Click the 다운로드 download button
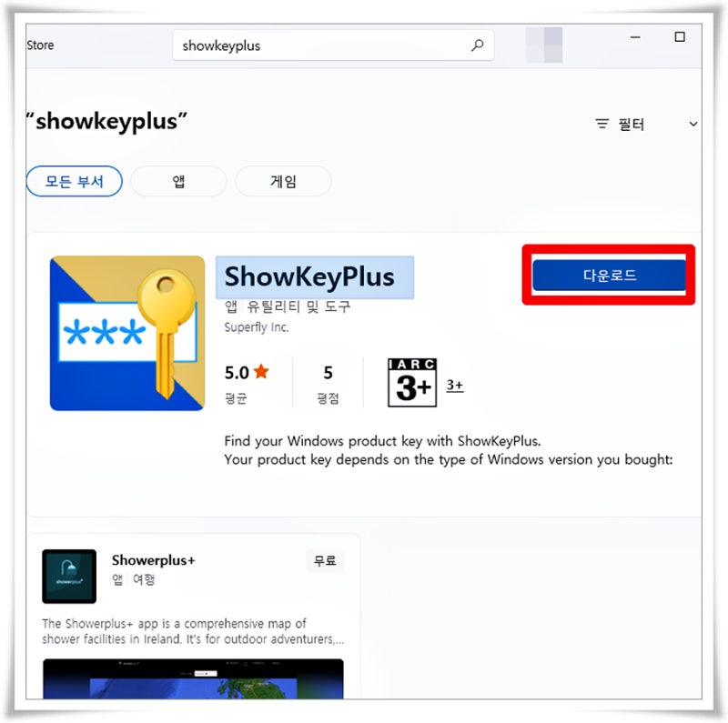 coord(609,276)
